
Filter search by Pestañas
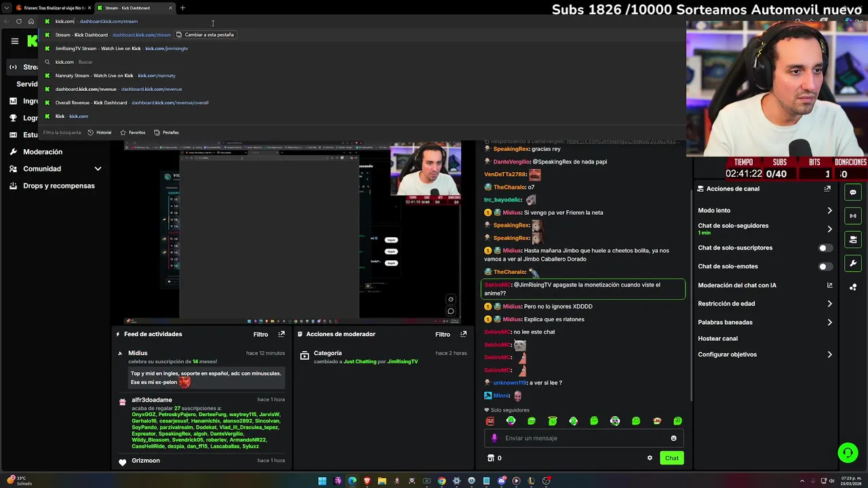[167, 133]
